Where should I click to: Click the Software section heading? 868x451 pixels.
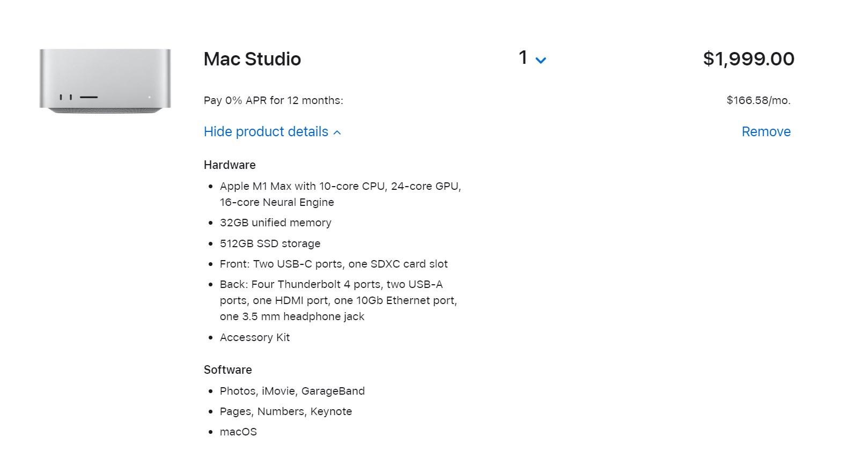[227, 369]
